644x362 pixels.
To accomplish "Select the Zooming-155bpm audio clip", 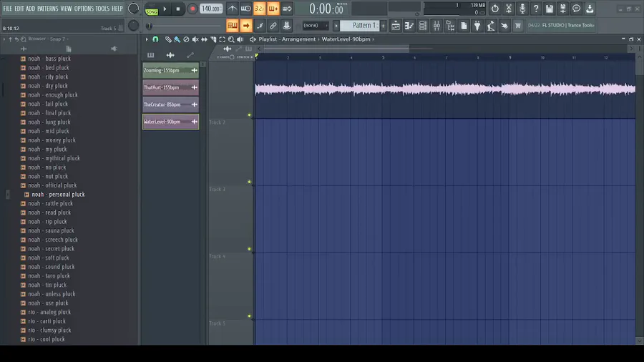I will tap(171, 70).
